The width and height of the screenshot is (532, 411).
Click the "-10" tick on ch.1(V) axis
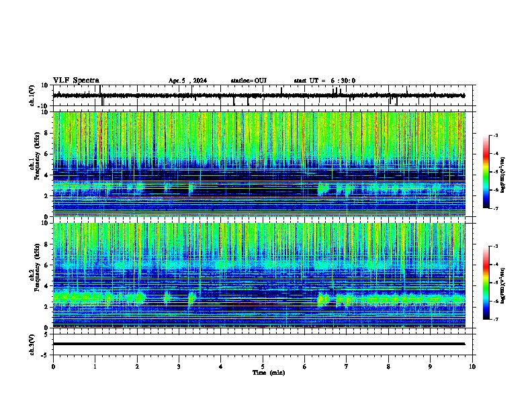click(44, 106)
